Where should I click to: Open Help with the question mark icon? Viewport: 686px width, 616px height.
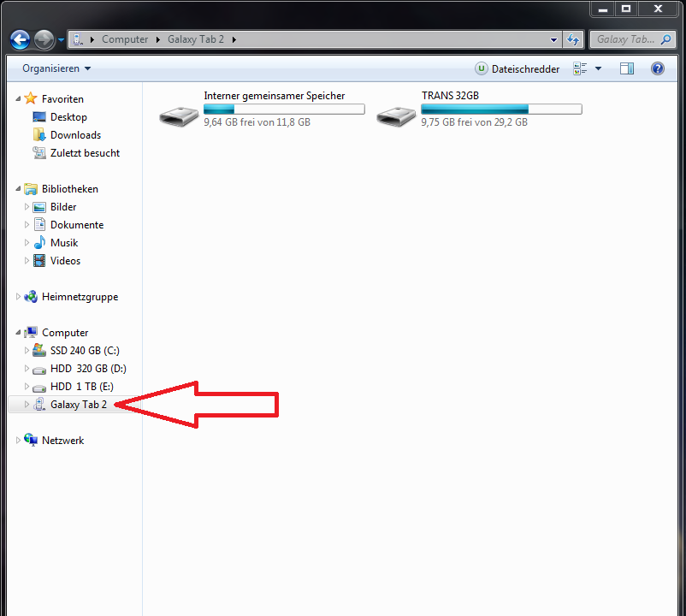point(658,68)
